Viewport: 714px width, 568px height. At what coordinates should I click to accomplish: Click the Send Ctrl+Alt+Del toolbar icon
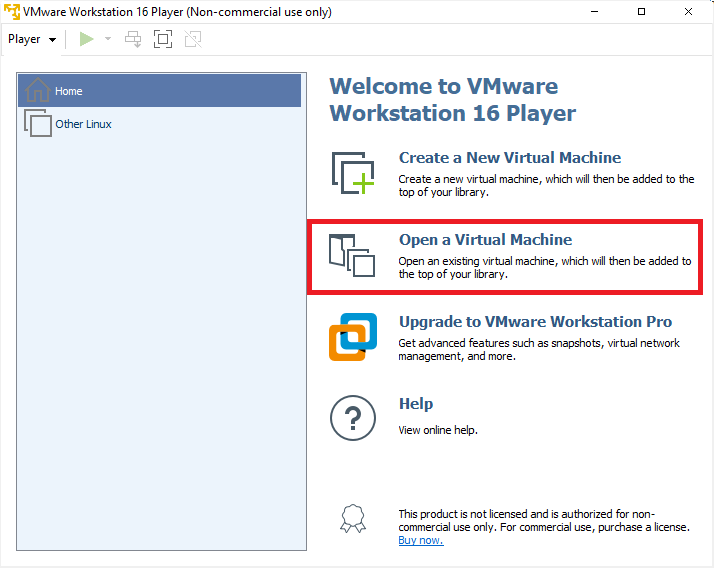point(133,39)
